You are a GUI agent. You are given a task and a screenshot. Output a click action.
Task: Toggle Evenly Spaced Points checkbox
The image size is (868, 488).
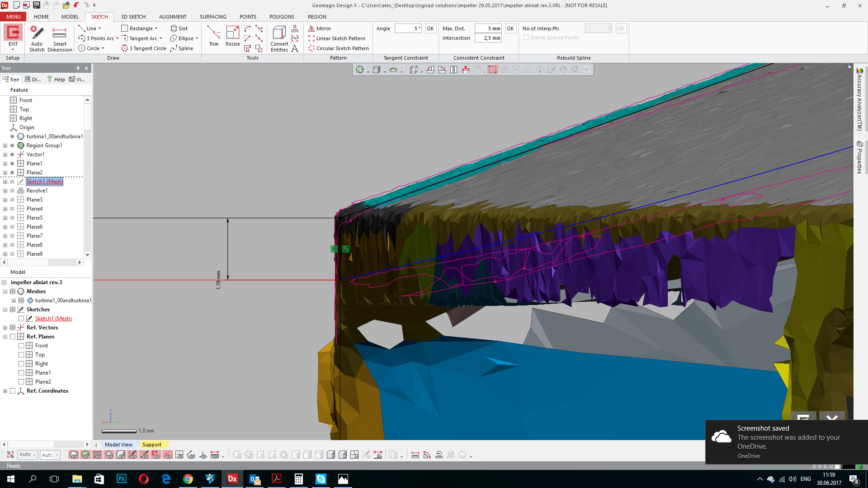pos(526,38)
